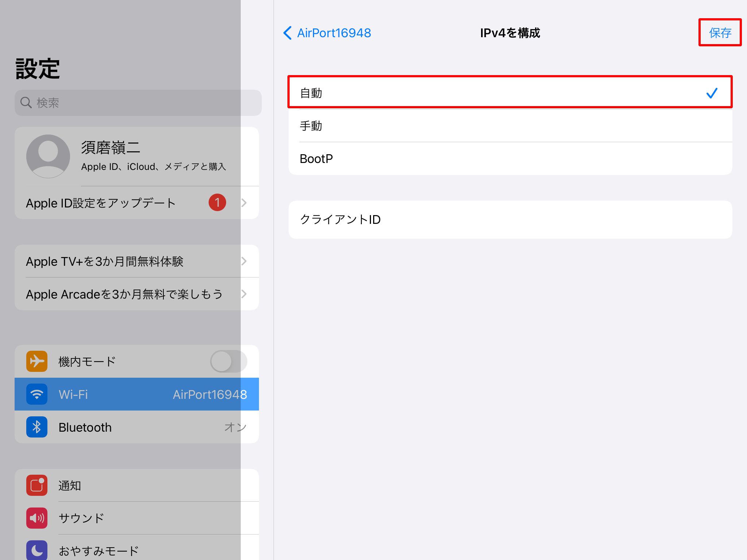The width and height of the screenshot is (747, 560).
Task: Open Apple Arcade free offer chevron
Action: [x=244, y=294]
